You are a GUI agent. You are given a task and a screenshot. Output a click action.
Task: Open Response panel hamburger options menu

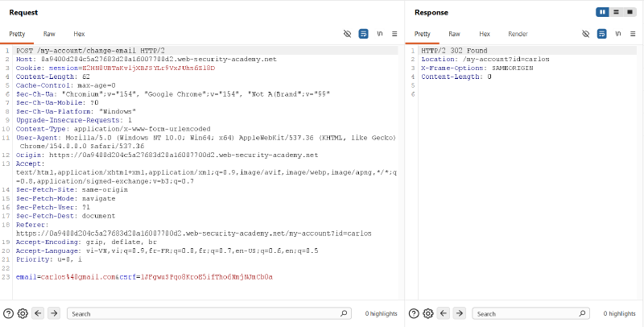tap(633, 34)
